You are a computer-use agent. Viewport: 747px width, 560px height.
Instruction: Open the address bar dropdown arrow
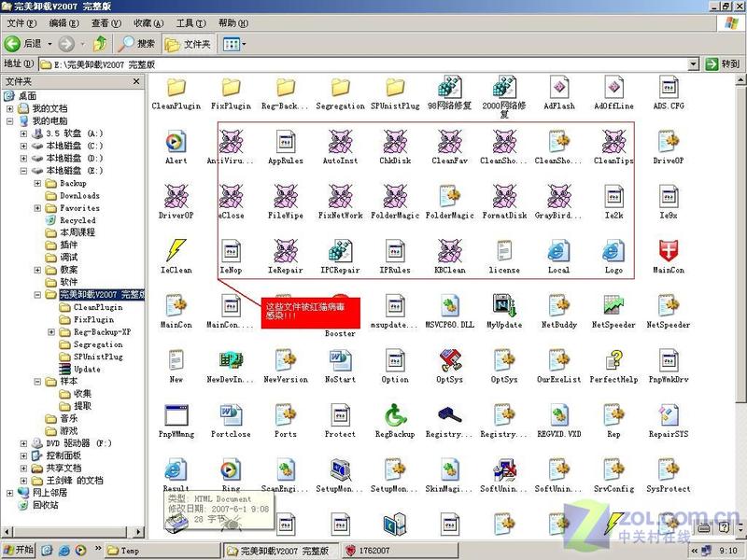point(693,63)
